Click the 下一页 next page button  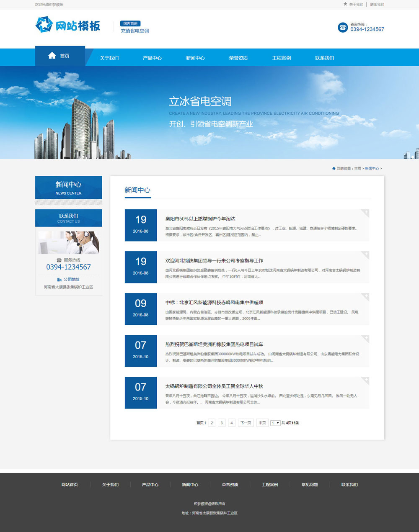tap(246, 423)
